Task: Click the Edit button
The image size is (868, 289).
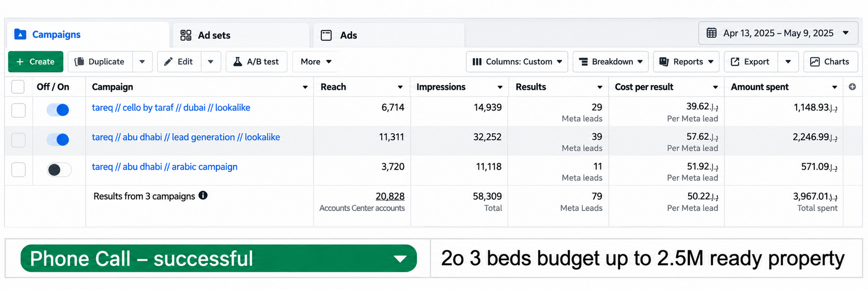Action: [179, 61]
